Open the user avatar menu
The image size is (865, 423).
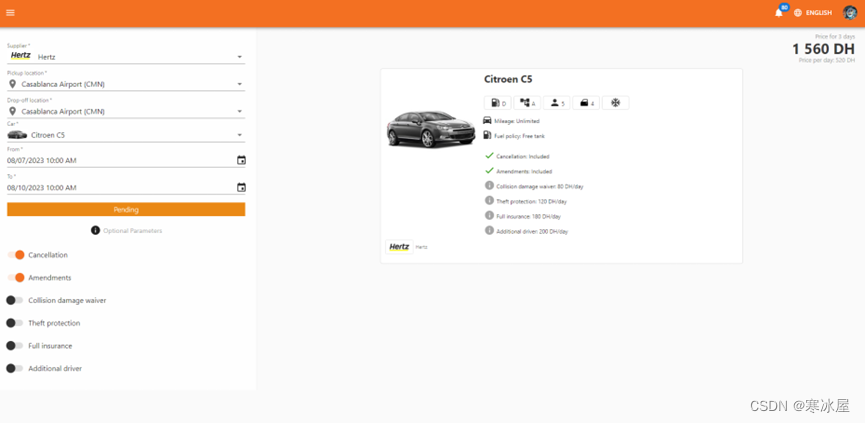(850, 13)
